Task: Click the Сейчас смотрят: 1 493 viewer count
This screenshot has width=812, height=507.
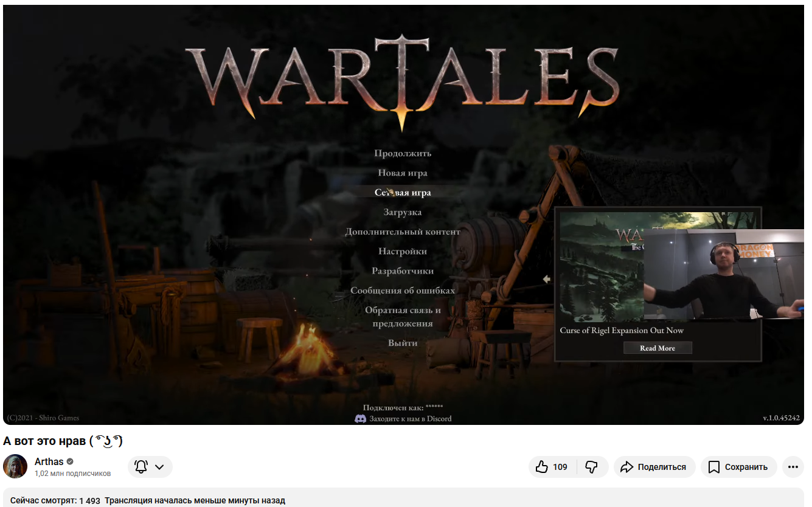Action: 55,501
